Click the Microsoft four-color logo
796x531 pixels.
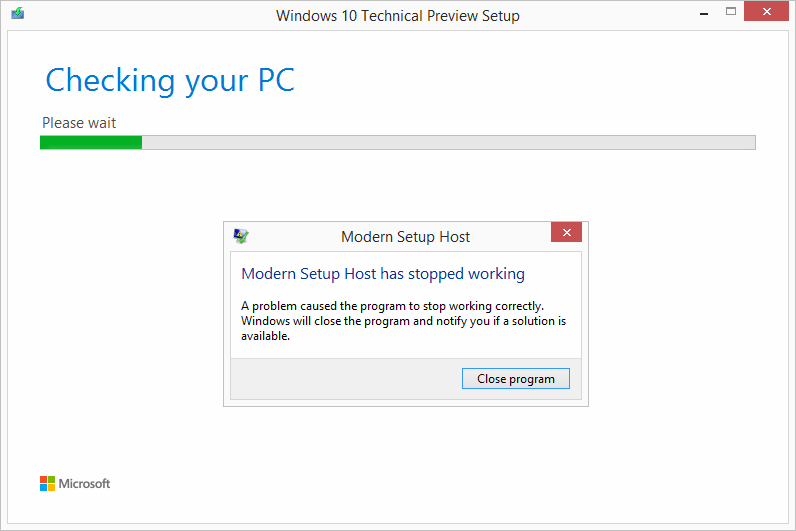click(47, 483)
